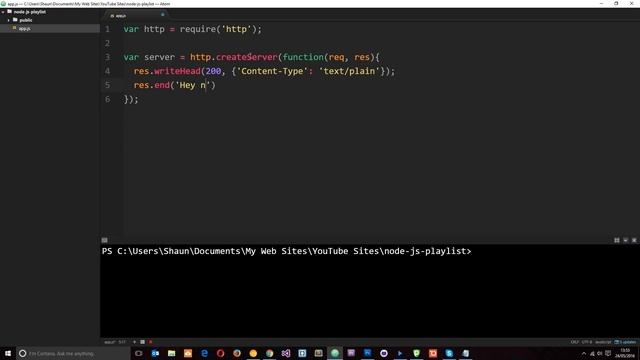Change the JavaScript grammar selector
Image resolution: width=640 pixels, height=360 pixels.
pyautogui.click(x=603, y=342)
